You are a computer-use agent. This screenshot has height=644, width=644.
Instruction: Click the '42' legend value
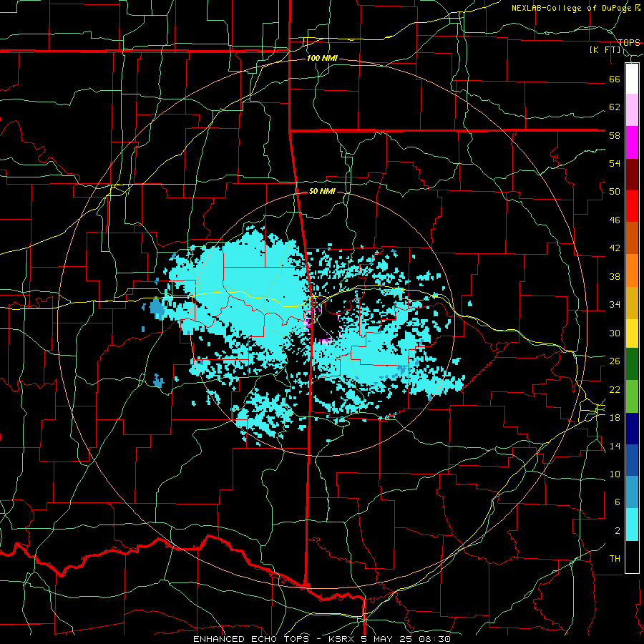(615, 248)
